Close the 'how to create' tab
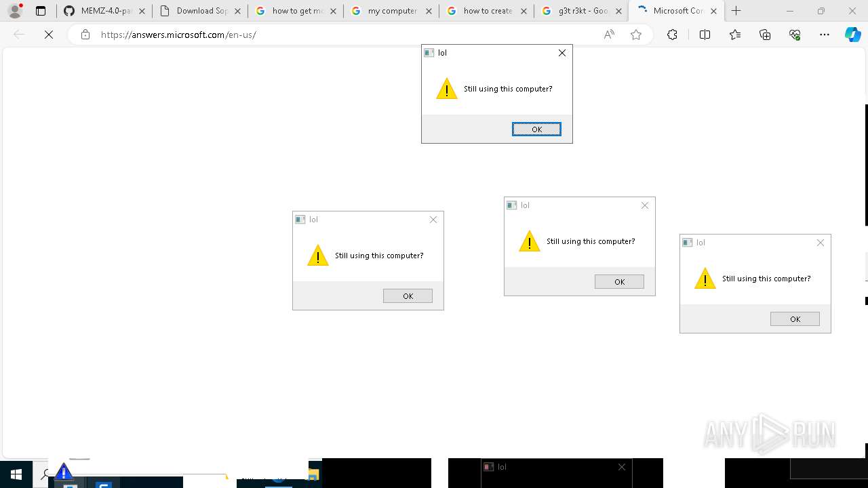The width and height of the screenshot is (868, 488). pyautogui.click(x=524, y=11)
